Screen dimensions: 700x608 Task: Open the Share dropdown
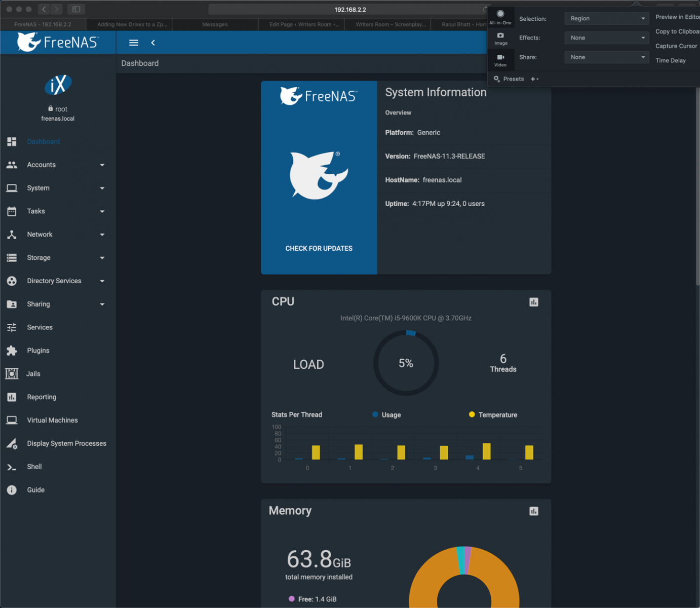[607, 57]
